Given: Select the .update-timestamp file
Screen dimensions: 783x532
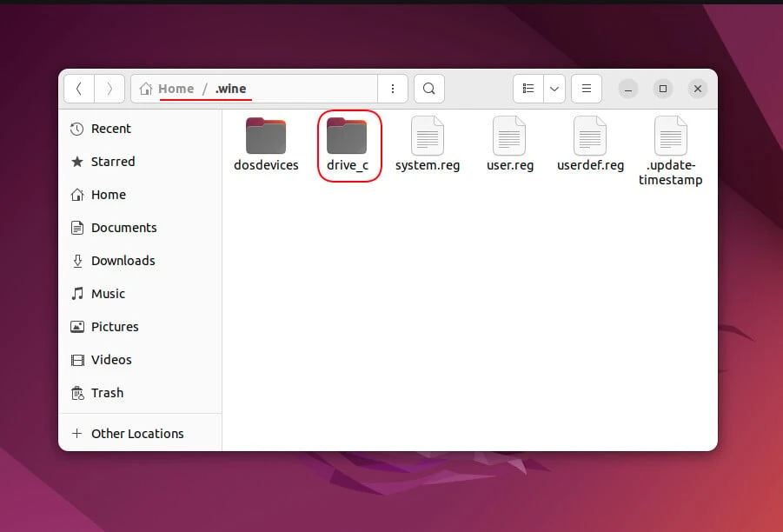Looking at the screenshot, I should [670, 150].
